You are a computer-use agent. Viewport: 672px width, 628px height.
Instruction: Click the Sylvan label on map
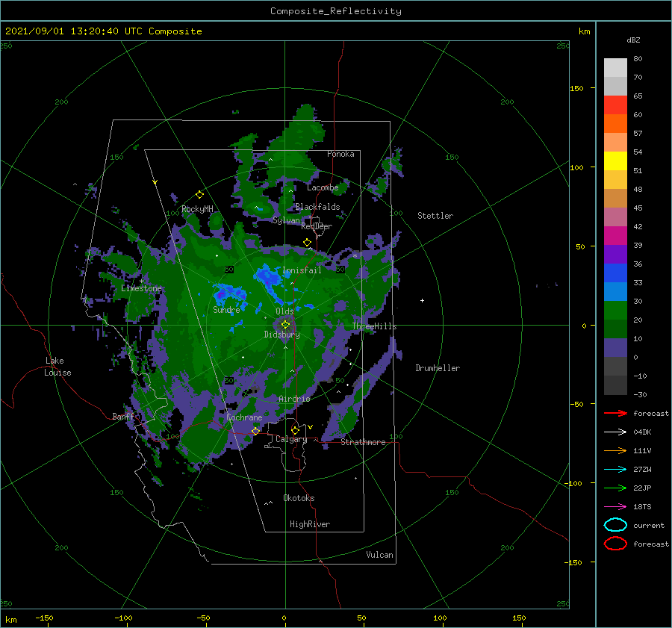(x=286, y=220)
